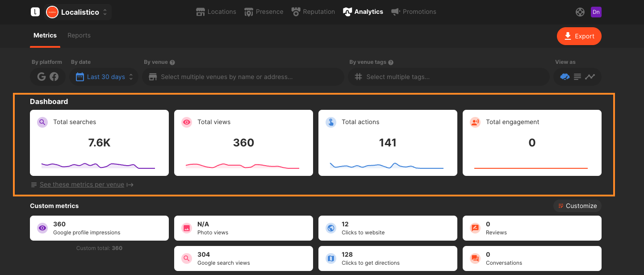Filter by Facebook platform icon
Viewport: 644px width, 275px height.
pyautogui.click(x=54, y=77)
